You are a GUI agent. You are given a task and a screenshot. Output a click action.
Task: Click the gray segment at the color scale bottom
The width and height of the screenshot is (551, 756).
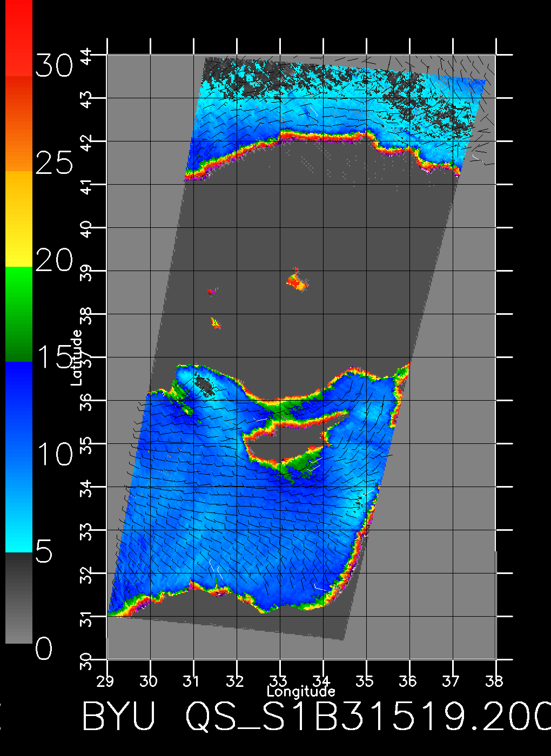pos(19,598)
